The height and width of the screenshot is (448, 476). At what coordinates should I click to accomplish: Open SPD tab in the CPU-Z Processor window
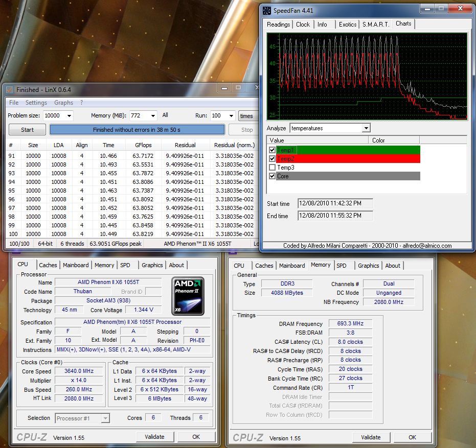coord(125,265)
